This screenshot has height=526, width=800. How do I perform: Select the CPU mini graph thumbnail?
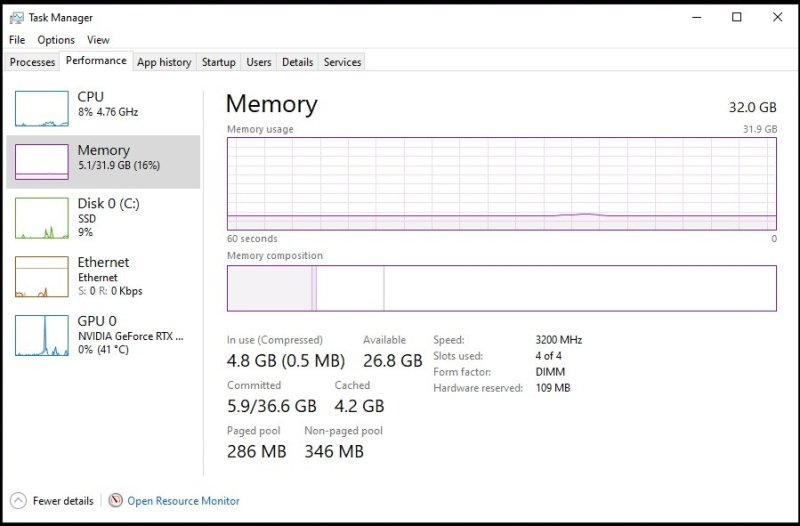[42, 107]
